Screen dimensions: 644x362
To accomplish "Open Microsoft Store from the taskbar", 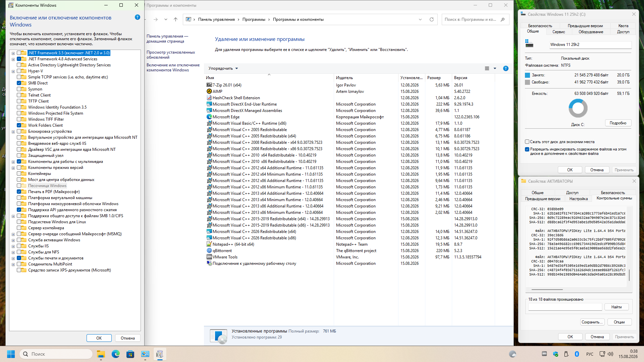I will pyautogui.click(x=130, y=354).
